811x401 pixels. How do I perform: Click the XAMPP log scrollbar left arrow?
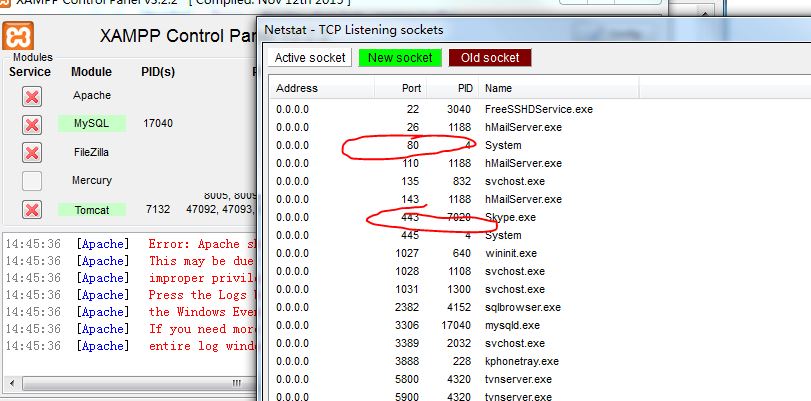[x=12, y=383]
